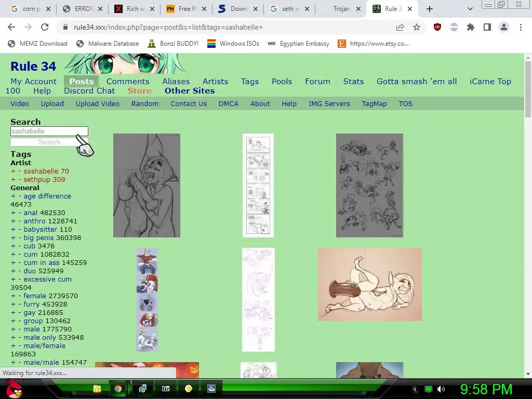Viewport: 532px width, 399px height.
Task: Go back to the previous page
Action: coord(11,27)
